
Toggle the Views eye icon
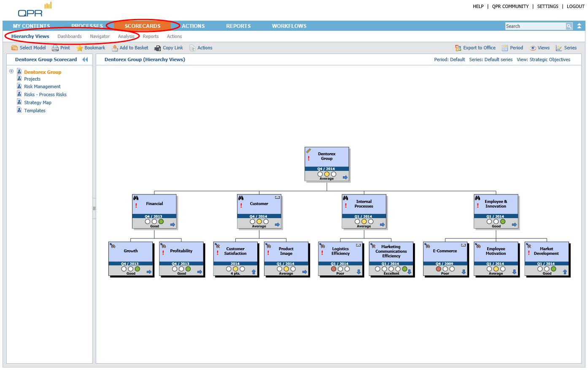click(533, 48)
